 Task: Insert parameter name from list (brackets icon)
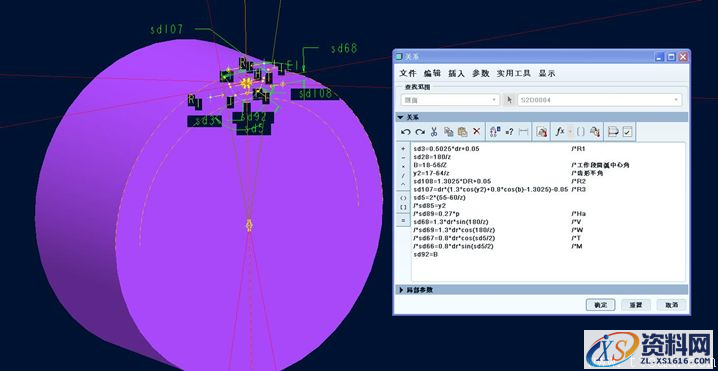(580, 132)
